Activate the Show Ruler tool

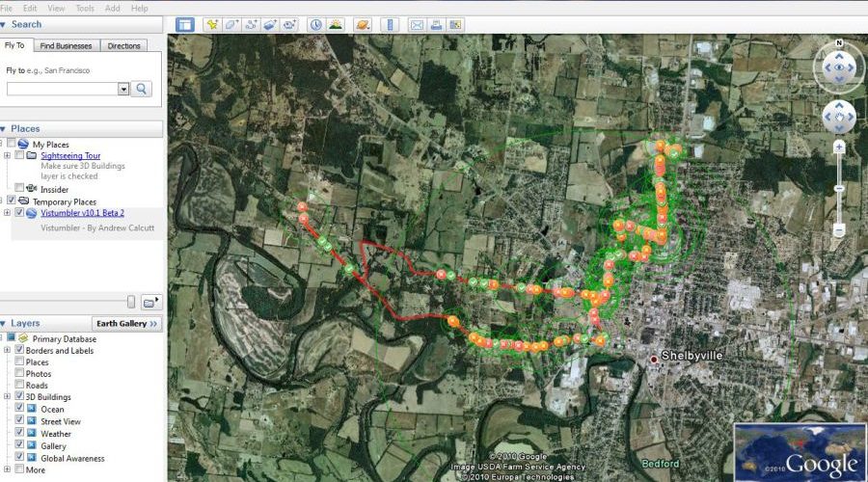point(390,24)
